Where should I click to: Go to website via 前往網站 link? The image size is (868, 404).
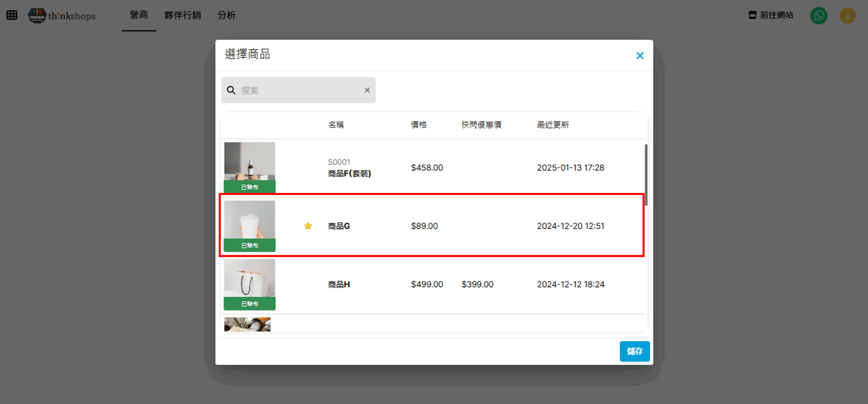click(x=776, y=15)
